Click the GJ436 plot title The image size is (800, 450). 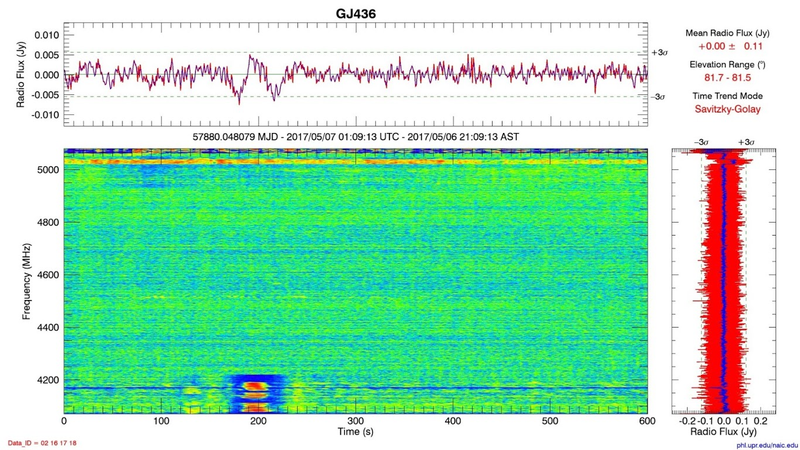pyautogui.click(x=356, y=13)
